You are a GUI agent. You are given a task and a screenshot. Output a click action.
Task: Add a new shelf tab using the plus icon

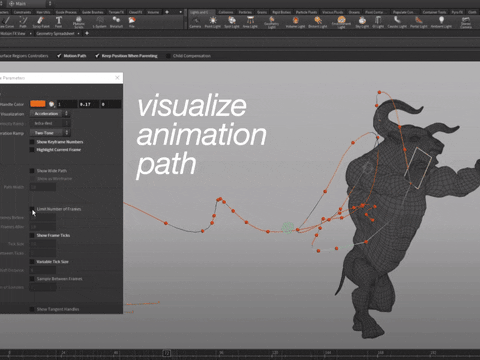tap(167, 12)
